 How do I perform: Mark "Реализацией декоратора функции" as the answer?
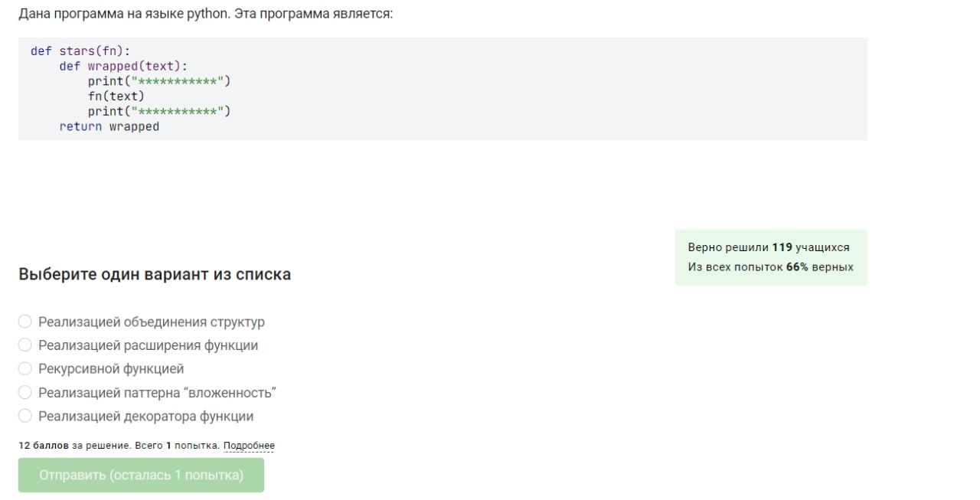click(25, 417)
